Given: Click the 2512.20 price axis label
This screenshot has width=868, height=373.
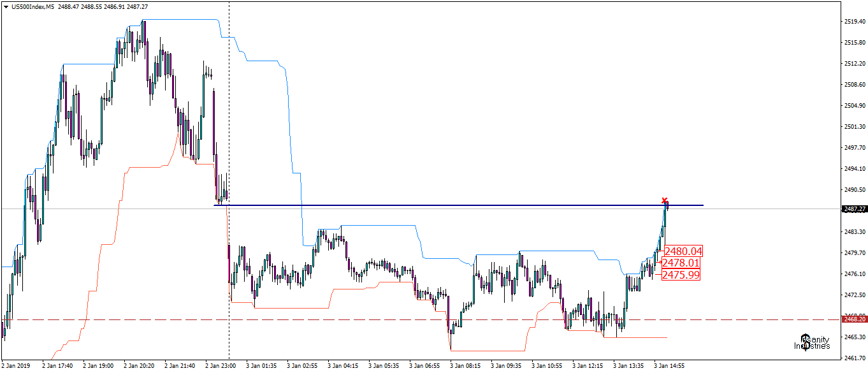Looking at the screenshot, I should tap(853, 63).
